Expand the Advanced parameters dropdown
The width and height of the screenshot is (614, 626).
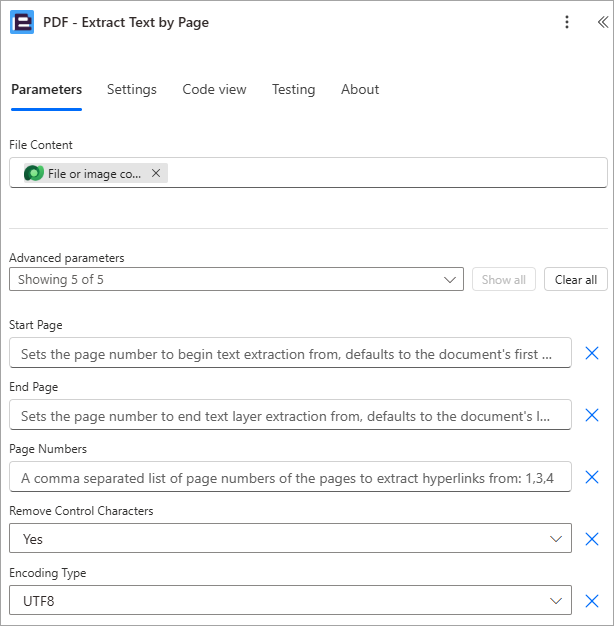[x=236, y=279]
